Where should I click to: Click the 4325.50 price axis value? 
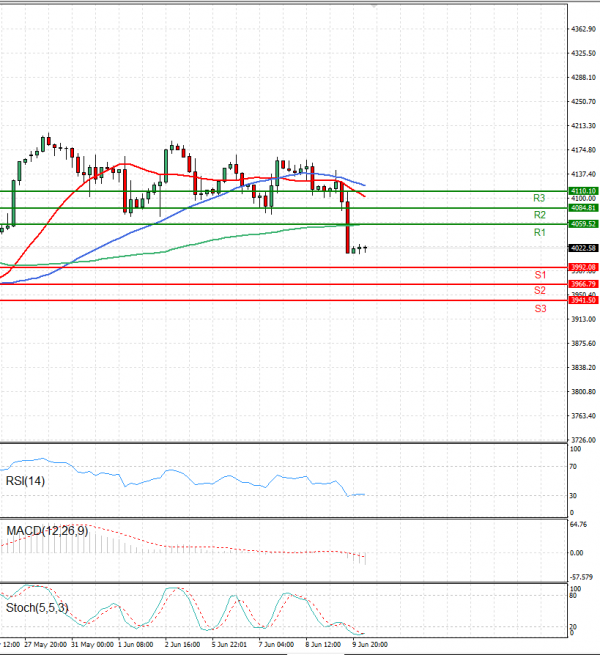(583, 53)
